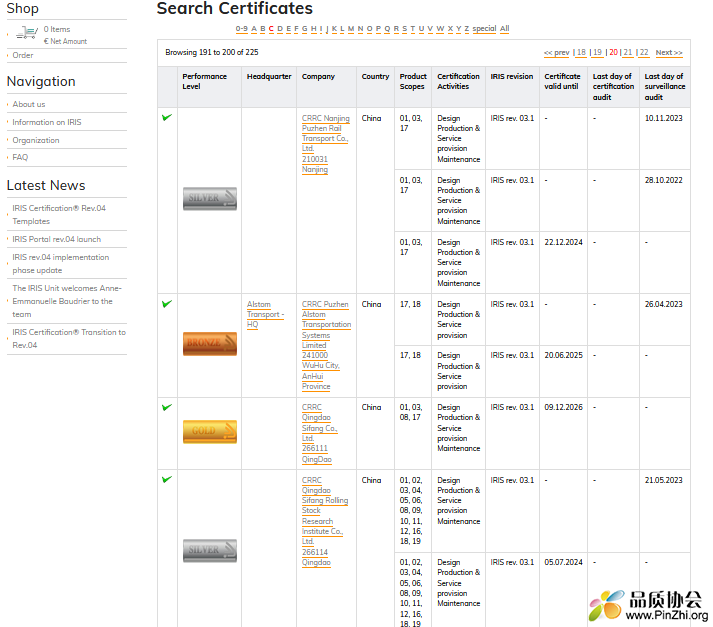Click the Headquarter column header

tap(269, 76)
